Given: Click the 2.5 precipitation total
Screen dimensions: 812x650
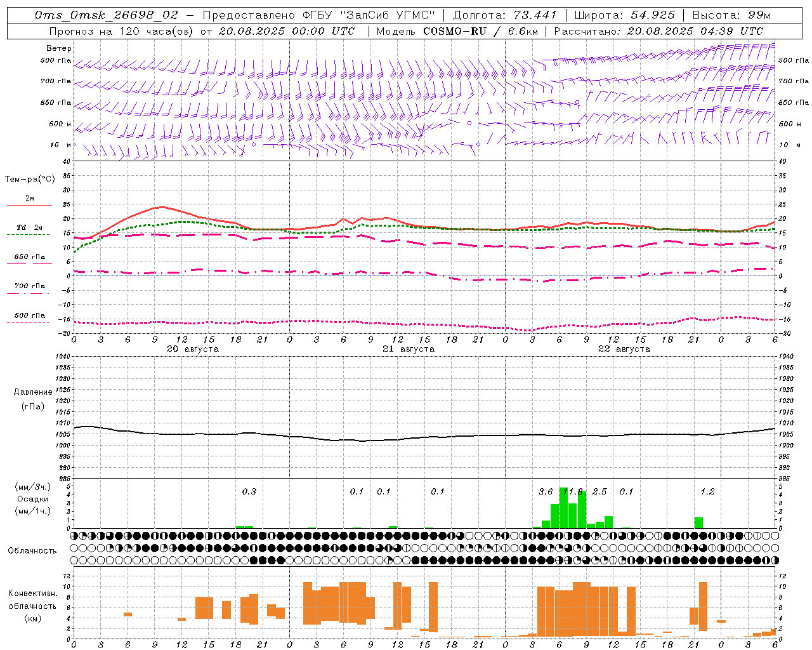Looking at the screenshot, I should (599, 491).
